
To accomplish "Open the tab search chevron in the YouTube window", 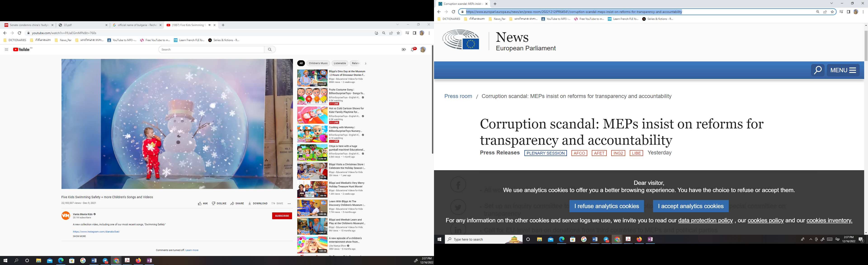I will [x=397, y=25].
